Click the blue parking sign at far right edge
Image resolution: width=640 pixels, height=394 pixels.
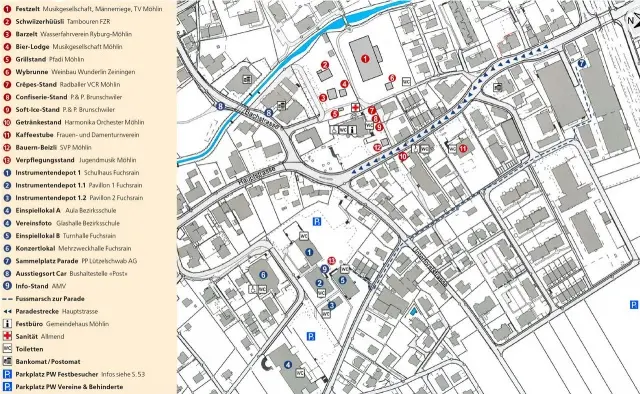[x=633, y=305]
